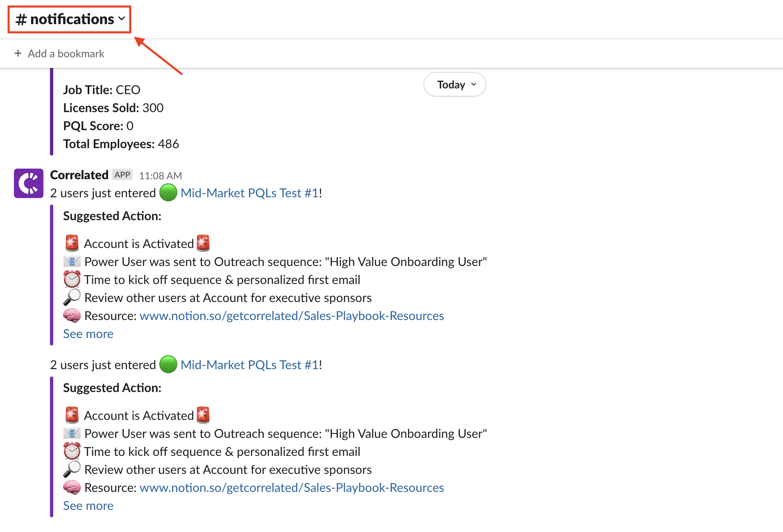Click the brain emoji in first message
The image size is (783, 532).
tap(72, 315)
